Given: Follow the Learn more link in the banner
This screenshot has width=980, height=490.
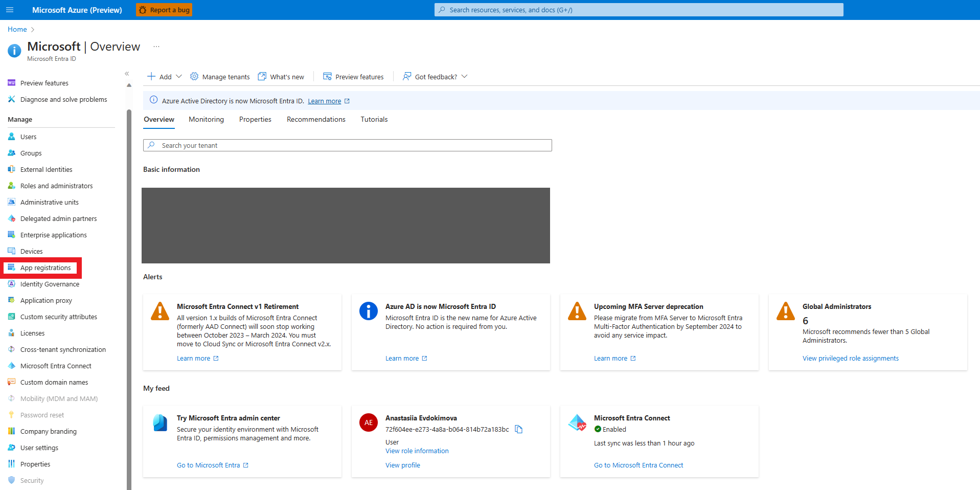Looking at the screenshot, I should tap(324, 101).
